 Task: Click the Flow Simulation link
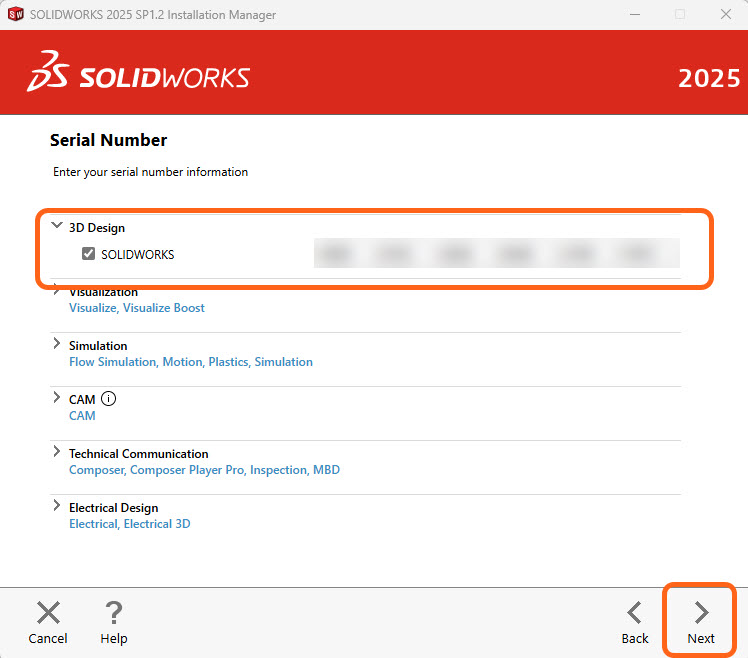pos(112,362)
